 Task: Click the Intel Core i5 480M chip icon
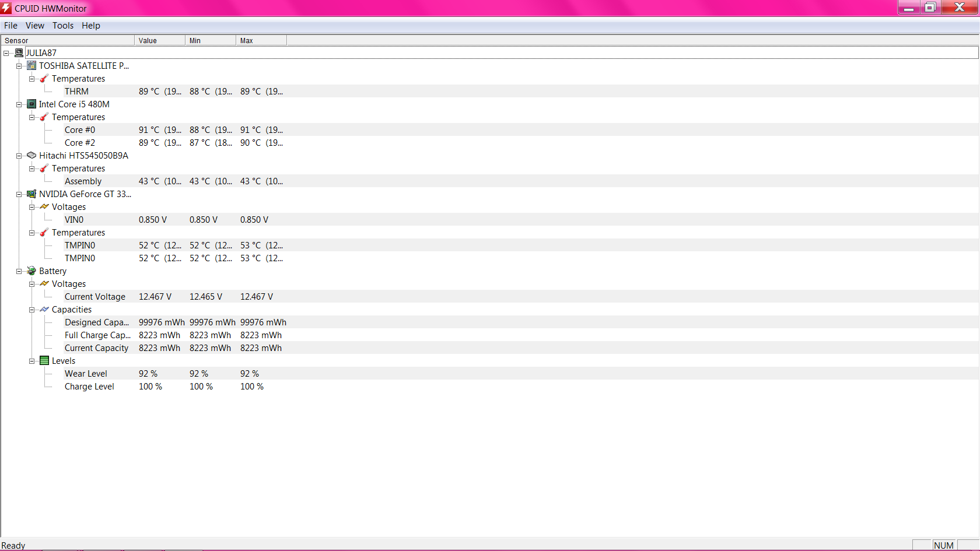[x=32, y=104]
